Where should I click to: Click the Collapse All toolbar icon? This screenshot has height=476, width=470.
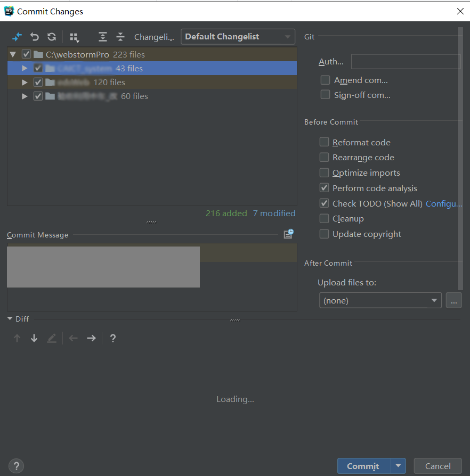120,37
